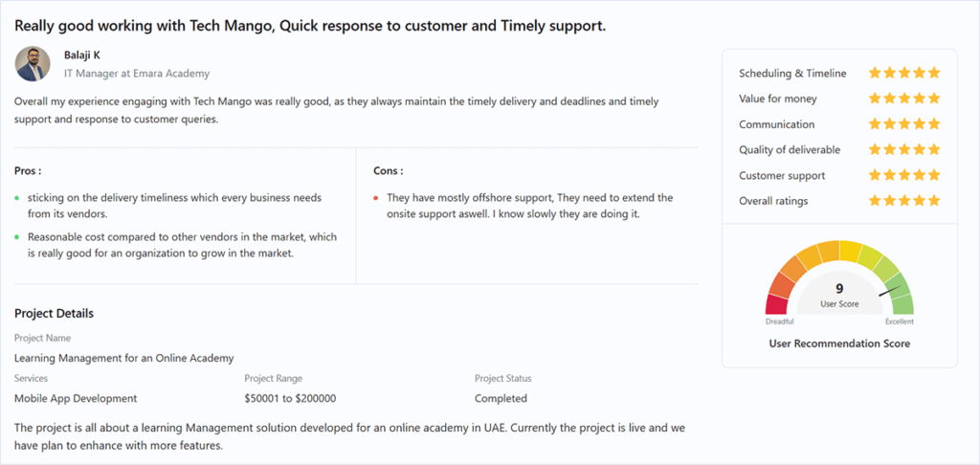Click the Value for money star rating
The width and height of the screenshot is (980, 465).
pyautogui.click(x=904, y=99)
